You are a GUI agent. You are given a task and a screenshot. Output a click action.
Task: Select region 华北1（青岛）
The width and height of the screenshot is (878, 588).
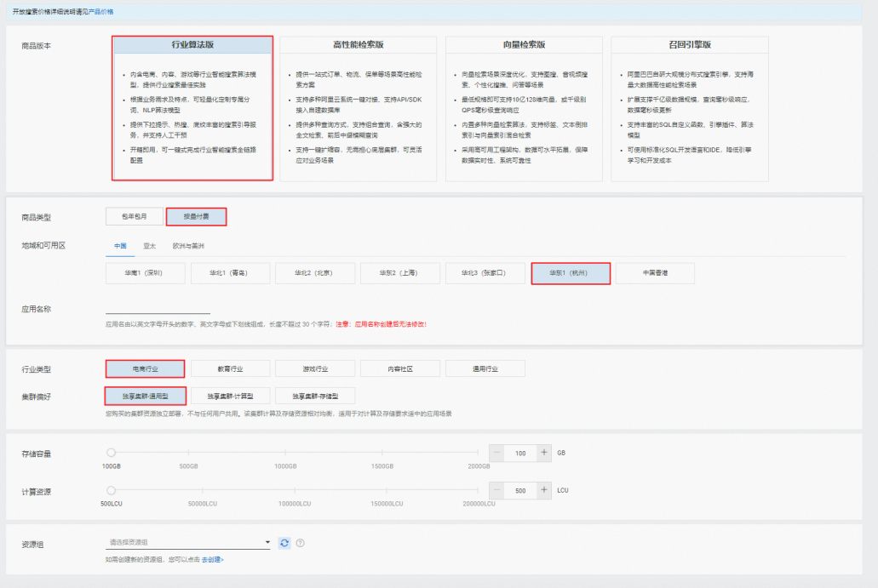(230, 273)
